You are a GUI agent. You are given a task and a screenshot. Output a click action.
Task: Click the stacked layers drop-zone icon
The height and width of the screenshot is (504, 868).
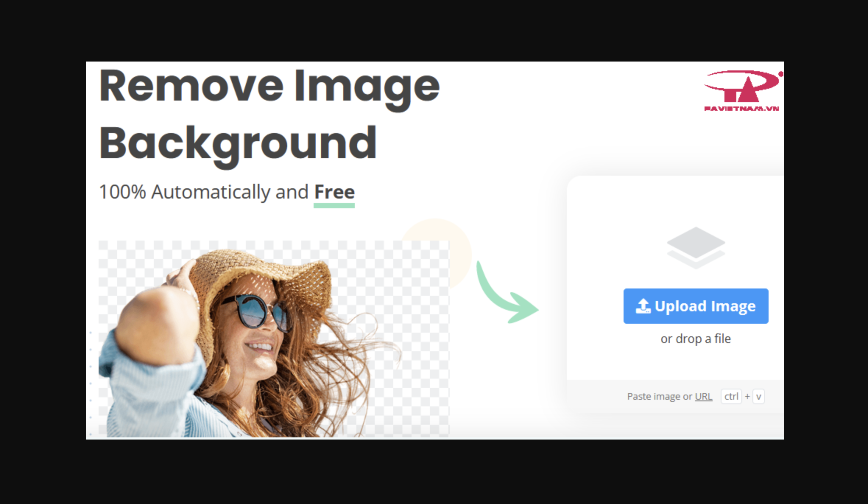tap(696, 248)
